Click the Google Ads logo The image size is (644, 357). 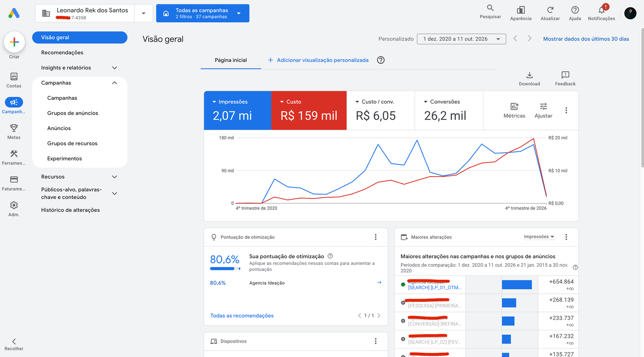pos(14,13)
